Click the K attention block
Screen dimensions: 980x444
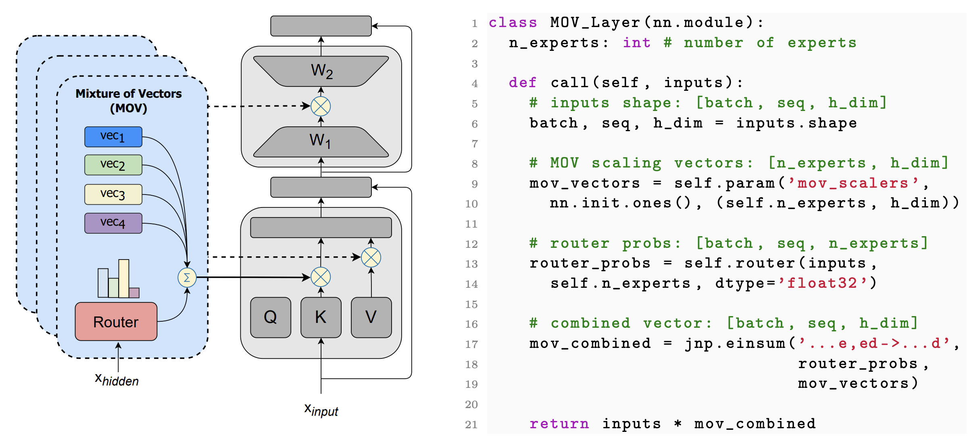pos(321,317)
